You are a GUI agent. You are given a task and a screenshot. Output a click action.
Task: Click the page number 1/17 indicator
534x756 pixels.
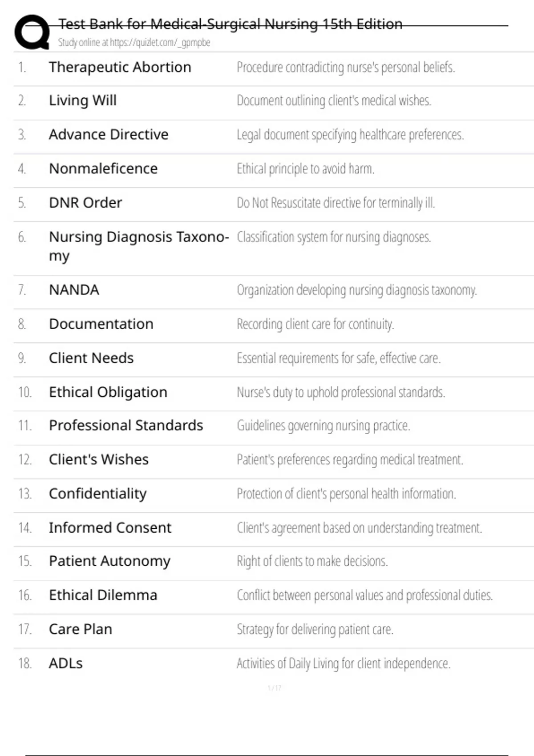pyautogui.click(x=275, y=688)
